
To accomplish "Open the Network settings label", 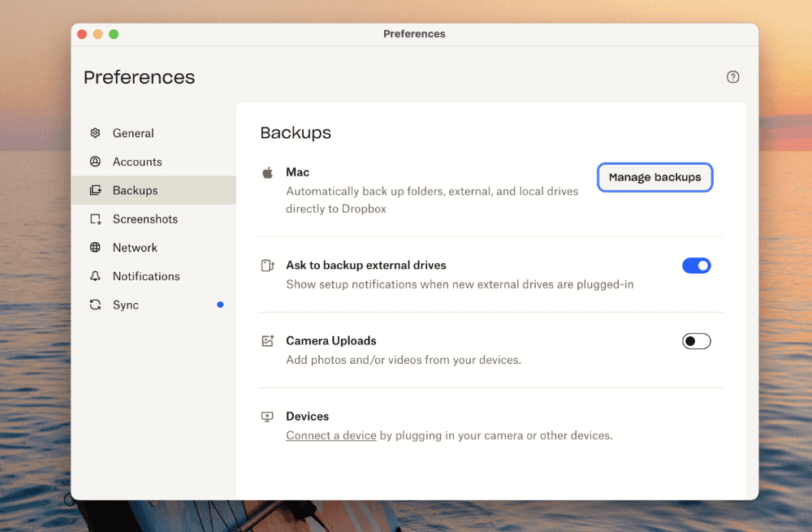I will (135, 248).
